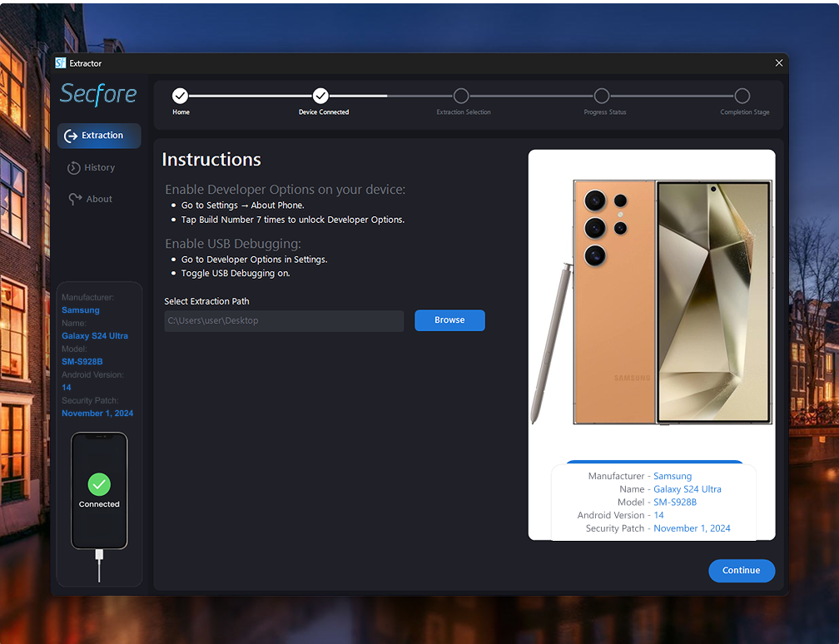Open the Extraction section in the sidebar

(99, 136)
